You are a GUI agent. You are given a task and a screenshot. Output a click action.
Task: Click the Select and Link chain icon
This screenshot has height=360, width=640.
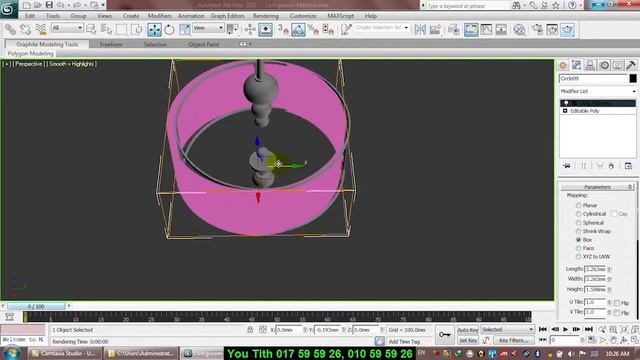[x=10, y=29]
